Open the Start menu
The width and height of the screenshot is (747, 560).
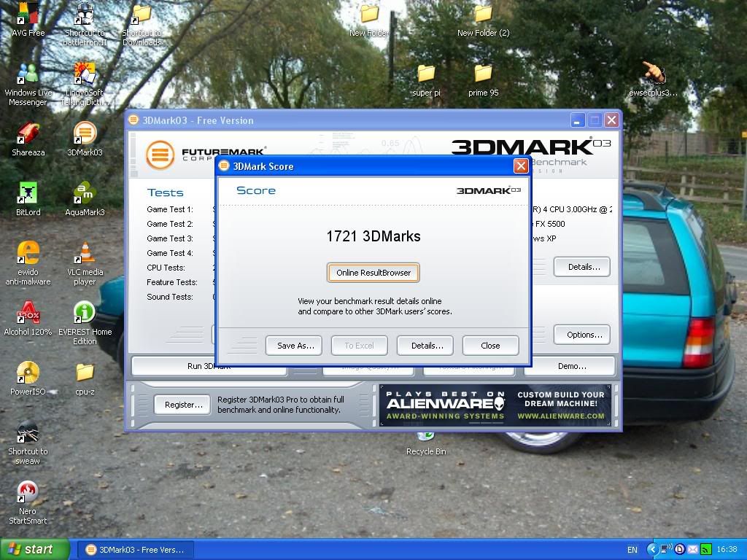29,549
